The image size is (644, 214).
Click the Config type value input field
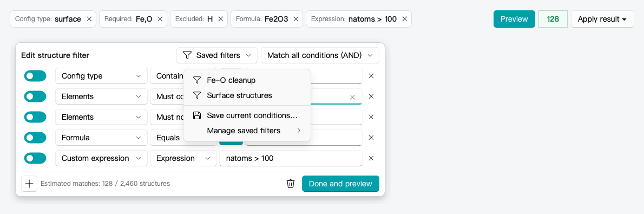(337, 76)
